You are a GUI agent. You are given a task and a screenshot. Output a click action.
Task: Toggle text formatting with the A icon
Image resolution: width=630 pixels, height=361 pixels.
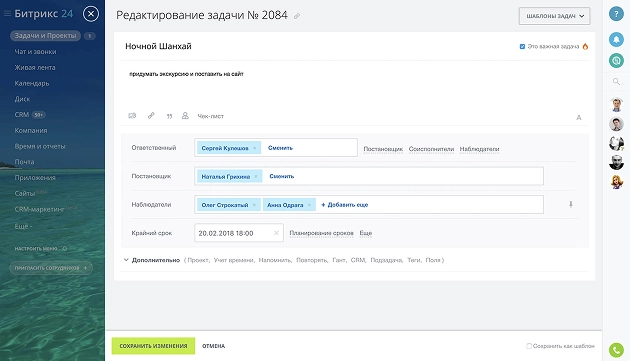pos(579,117)
